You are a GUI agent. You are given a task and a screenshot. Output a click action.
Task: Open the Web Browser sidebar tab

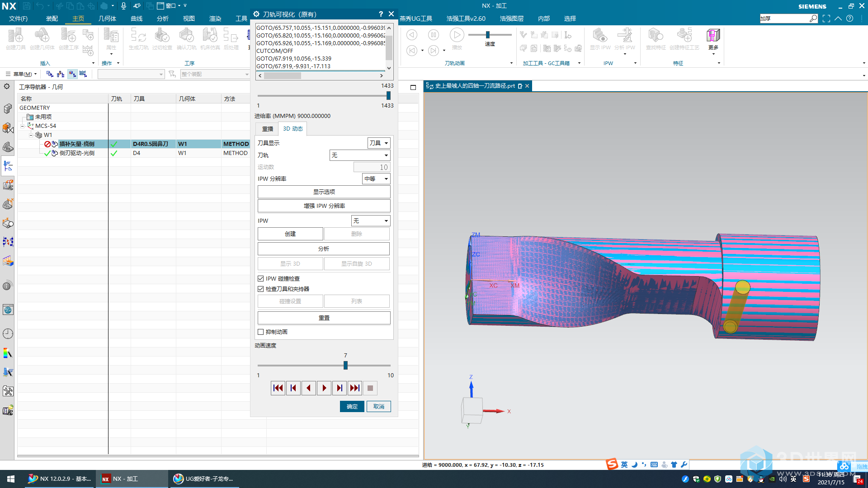(x=8, y=310)
